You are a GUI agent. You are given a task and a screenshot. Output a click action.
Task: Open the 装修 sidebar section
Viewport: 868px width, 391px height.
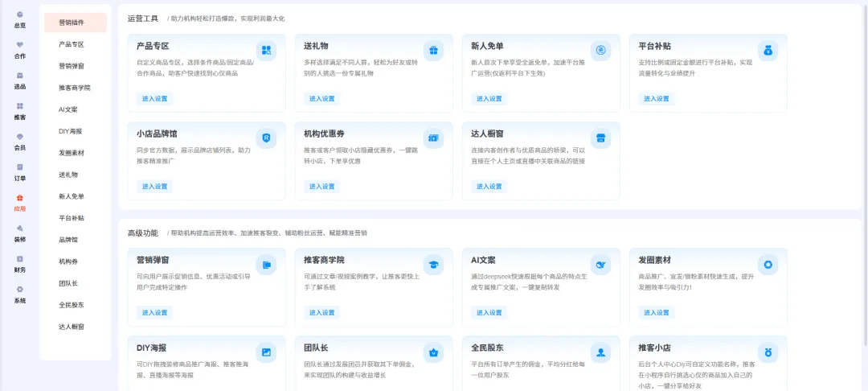pyautogui.click(x=20, y=233)
